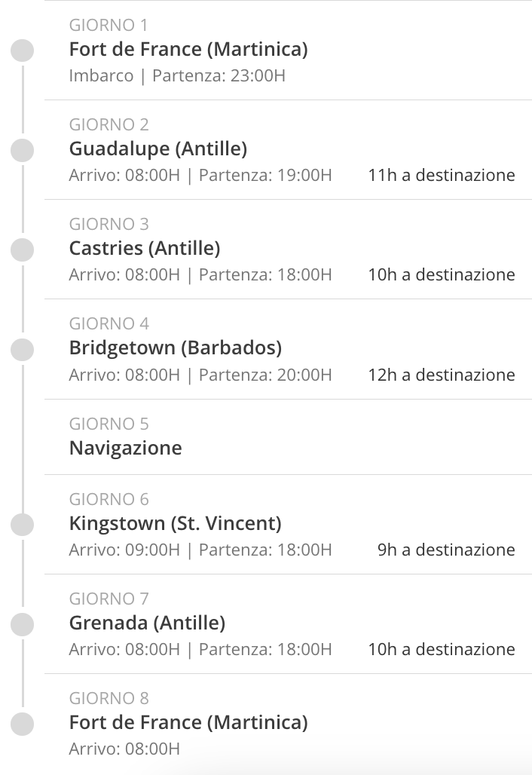Select the "12h a destinazione" duration text
The height and width of the screenshot is (775, 532).
[442, 375]
